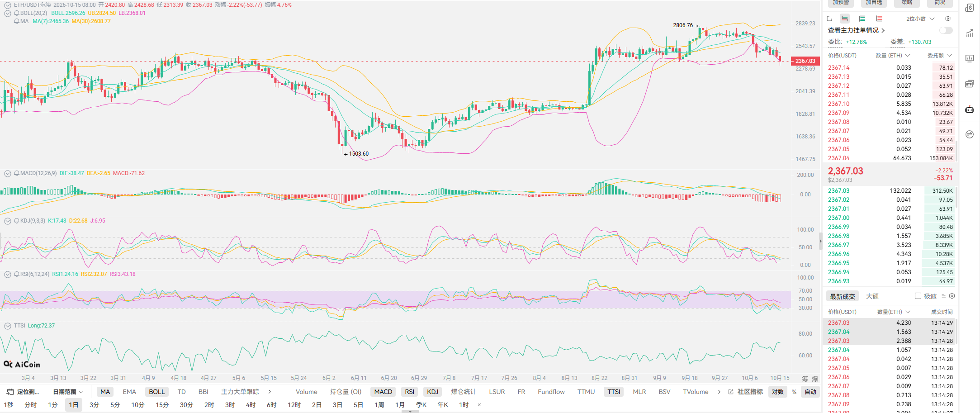
Task: Click the swap arrows sidebar icon
Action: [x=969, y=134]
